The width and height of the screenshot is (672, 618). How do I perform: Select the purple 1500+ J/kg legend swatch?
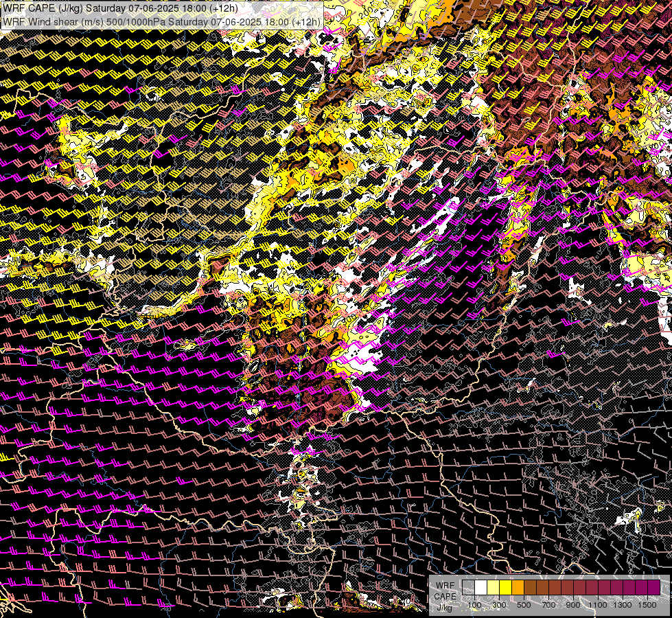[654, 588]
